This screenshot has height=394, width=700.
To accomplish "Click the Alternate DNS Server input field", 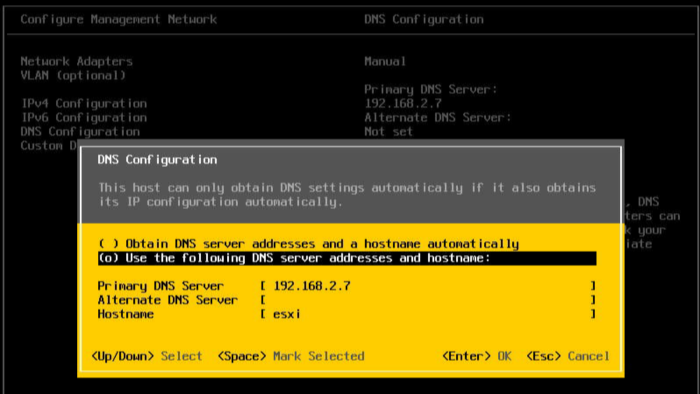I will click(428, 300).
